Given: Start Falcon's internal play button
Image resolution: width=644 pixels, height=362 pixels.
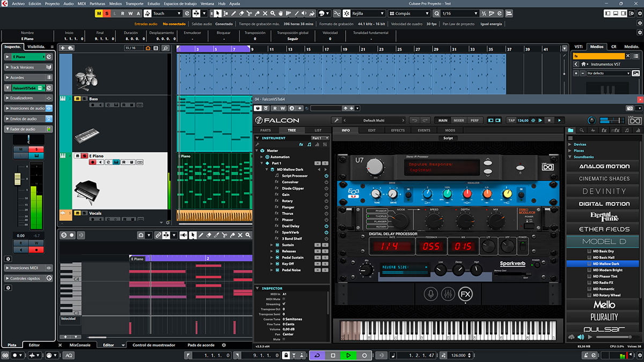Looking at the screenshot, I should pyautogui.click(x=559, y=120).
